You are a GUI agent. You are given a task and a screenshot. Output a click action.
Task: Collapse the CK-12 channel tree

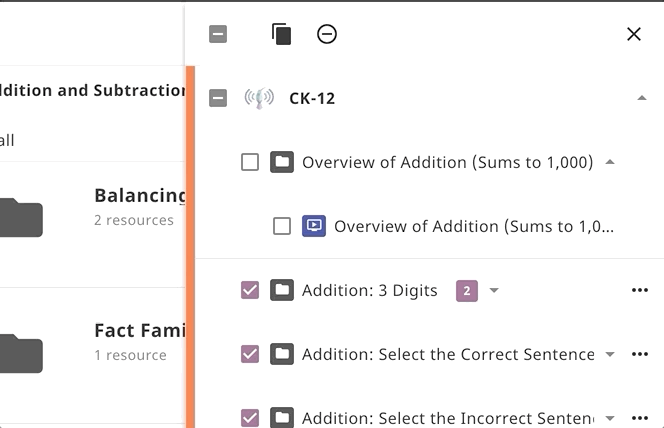(641, 98)
